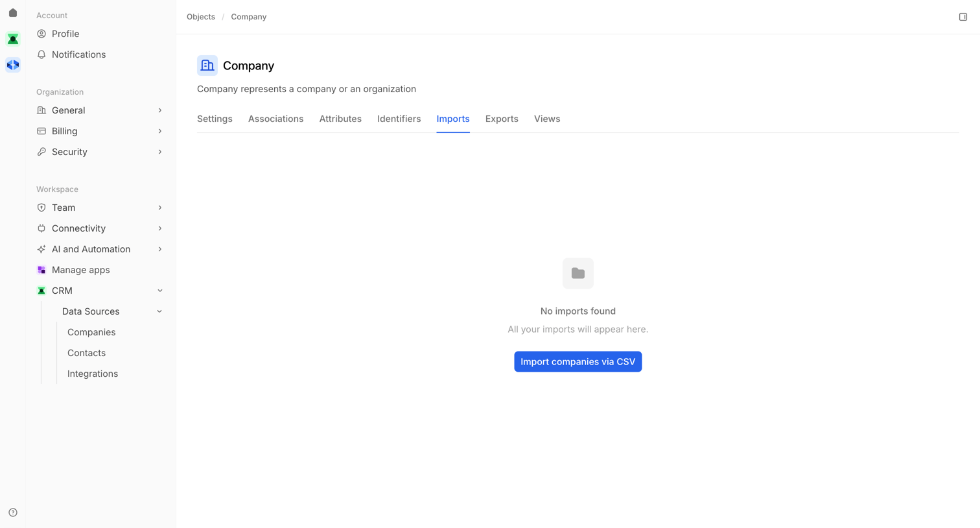Switch to the Identifiers tab
This screenshot has width=980, height=528.
(x=399, y=119)
